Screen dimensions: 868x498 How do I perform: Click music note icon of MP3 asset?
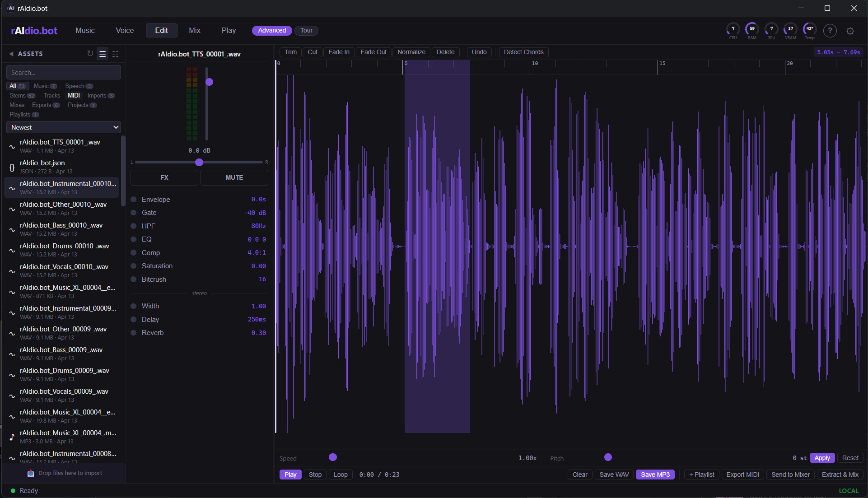point(12,437)
